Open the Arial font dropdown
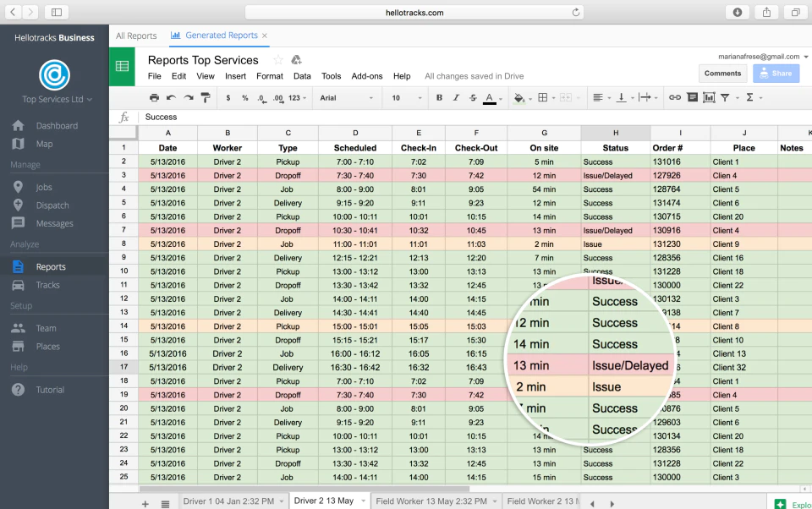The width and height of the screenshot is (812, 509). 346,98
